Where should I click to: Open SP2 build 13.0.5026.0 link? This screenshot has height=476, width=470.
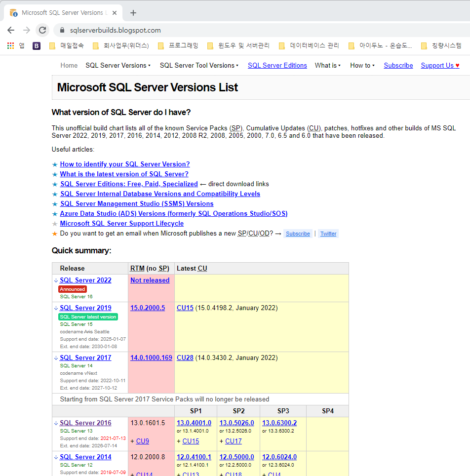(237, 423)
